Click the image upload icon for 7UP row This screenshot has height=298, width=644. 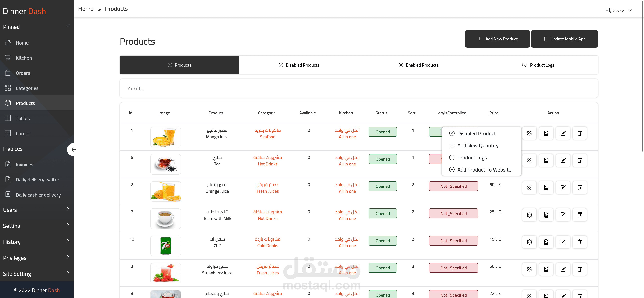pyautogui.click(x=546, y=242)
